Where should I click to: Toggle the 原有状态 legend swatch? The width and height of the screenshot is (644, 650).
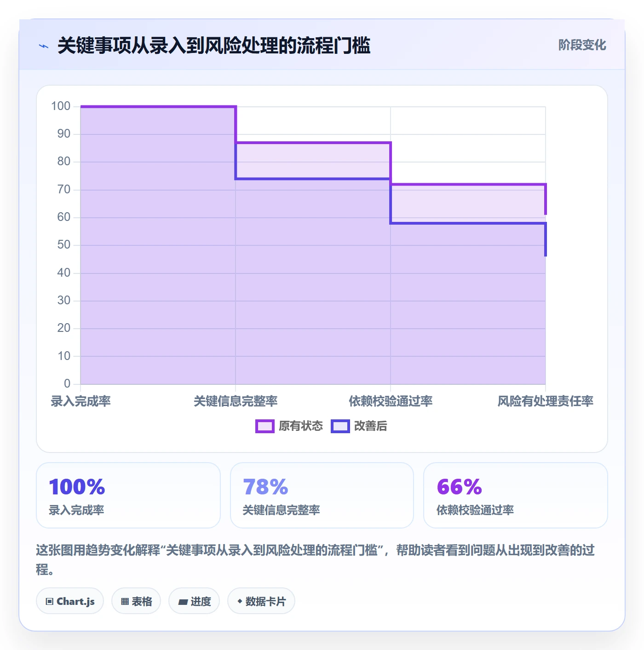tap(265, 426)
